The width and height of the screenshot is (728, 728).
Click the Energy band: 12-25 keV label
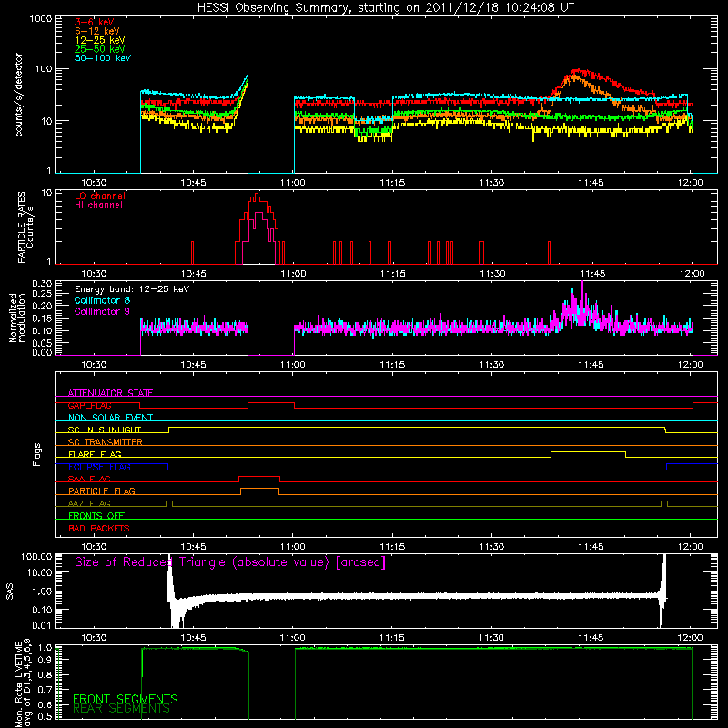(132, 289)
